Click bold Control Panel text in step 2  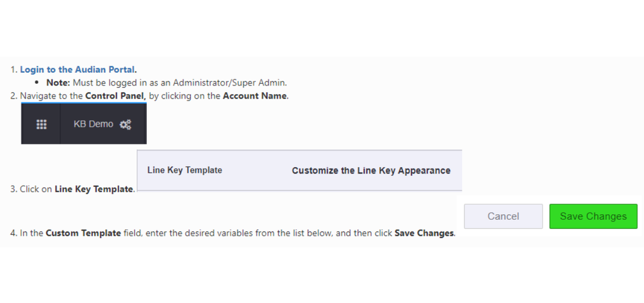click(115, 96)
